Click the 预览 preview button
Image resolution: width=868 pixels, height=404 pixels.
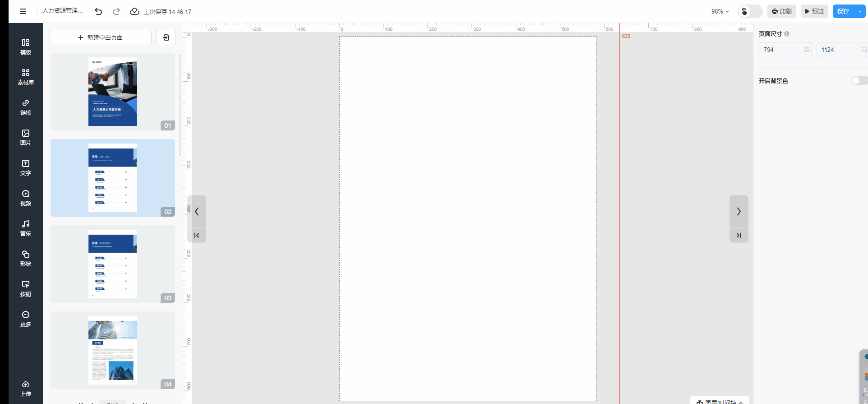pos(814,11)
